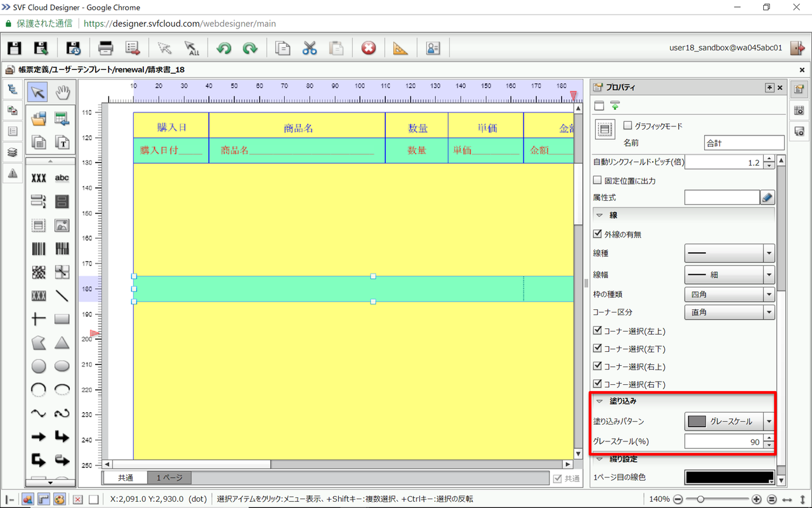This screenshot has width=812, height=508.
Task: Switch to the 共通 page tab
Action: coord(125,478)
